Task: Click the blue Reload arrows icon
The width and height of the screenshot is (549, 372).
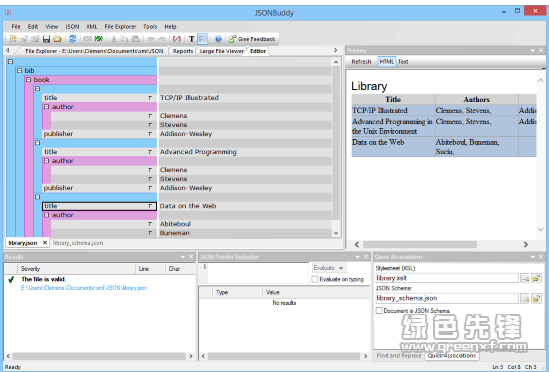Action: coord(72,39)
